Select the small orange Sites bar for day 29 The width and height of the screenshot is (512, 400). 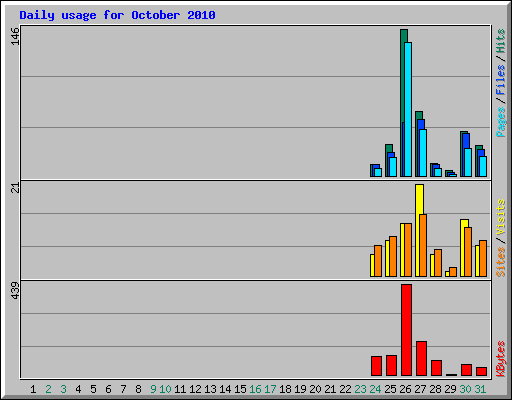click(453, 272)
